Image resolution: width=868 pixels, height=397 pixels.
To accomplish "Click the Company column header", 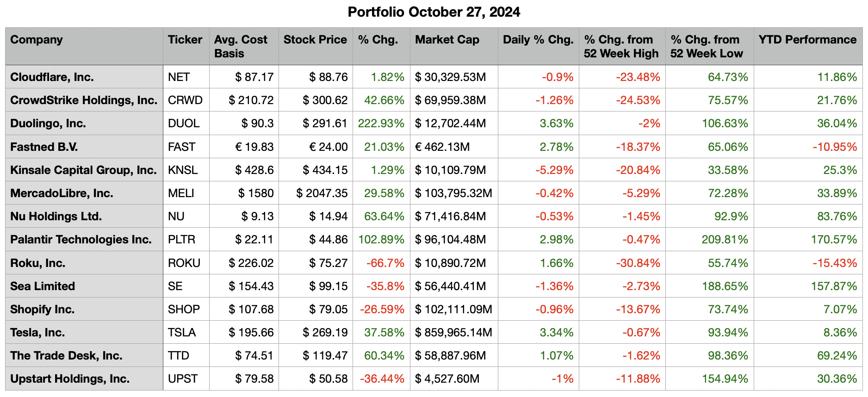I will 37,40.
